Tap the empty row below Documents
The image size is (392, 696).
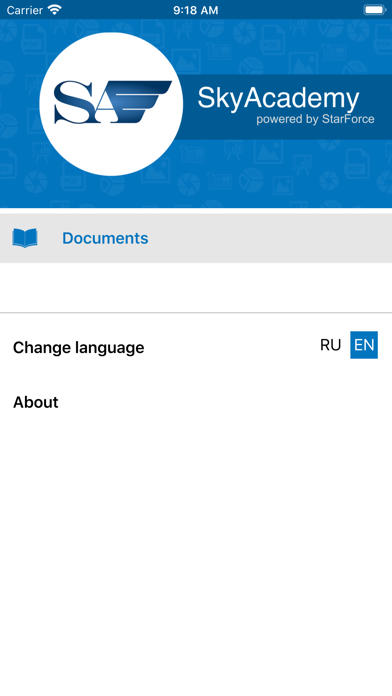coord(196,288)
